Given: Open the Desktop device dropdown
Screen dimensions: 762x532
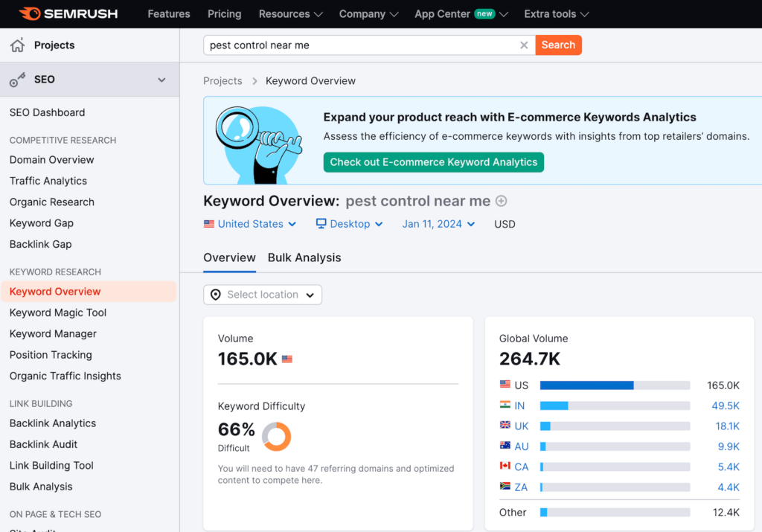Looking at the screenshot, I should 350,224.
